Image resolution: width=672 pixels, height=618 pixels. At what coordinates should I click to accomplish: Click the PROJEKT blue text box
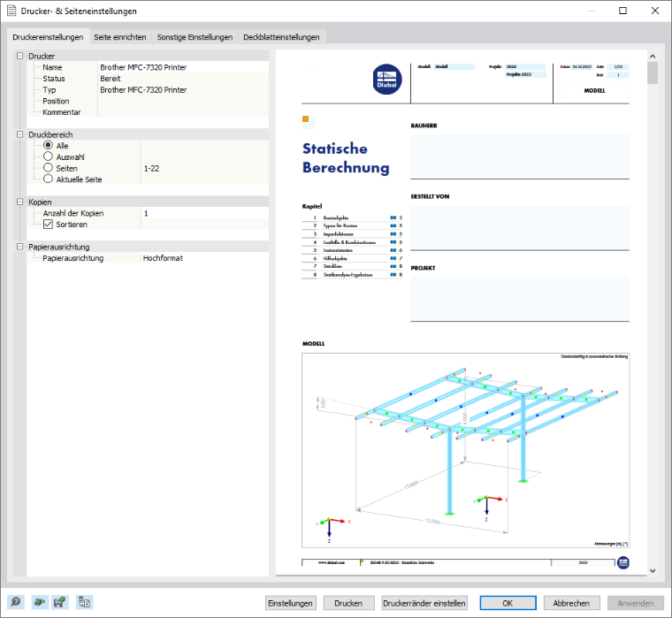coord(520,298)
